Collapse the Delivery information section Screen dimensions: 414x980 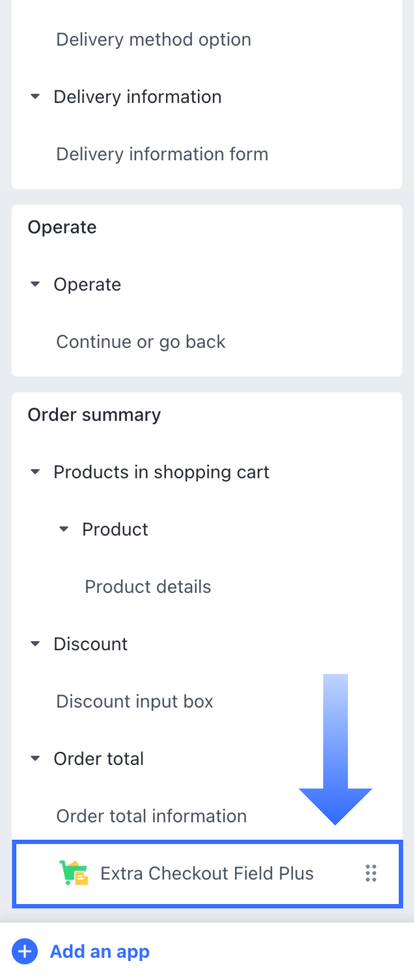[x=35, y=97]
